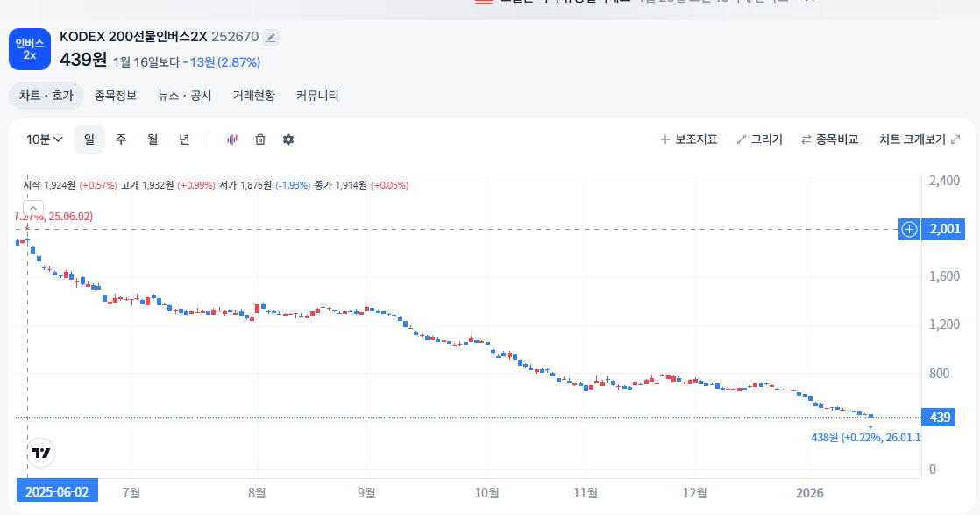The height and width of the screenshot is (515, 980).
Task: Open chart settings gear icon
Action: tap(288, 139)
